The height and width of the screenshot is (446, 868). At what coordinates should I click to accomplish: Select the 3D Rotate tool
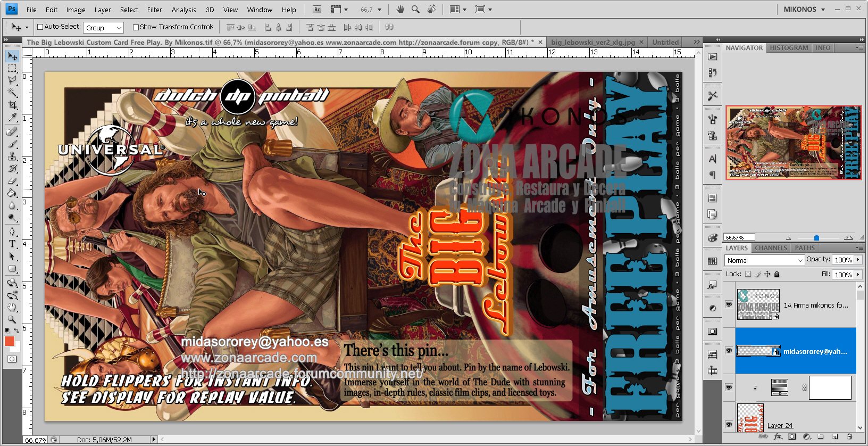pyautogui.click(x=12, y=283)
